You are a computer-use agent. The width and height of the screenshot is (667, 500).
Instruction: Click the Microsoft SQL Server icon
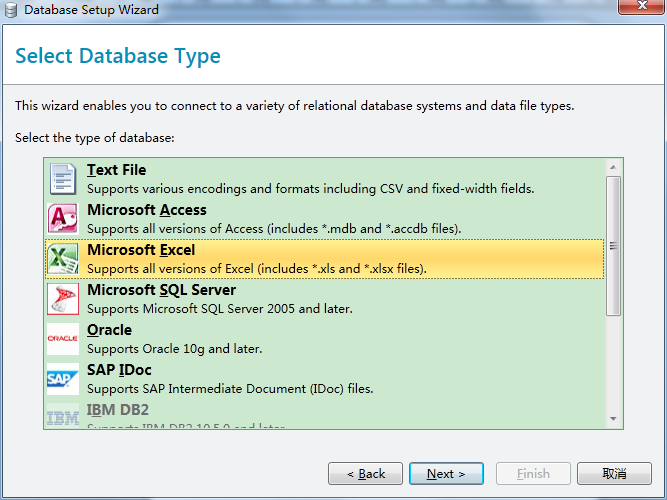[63, 299]
